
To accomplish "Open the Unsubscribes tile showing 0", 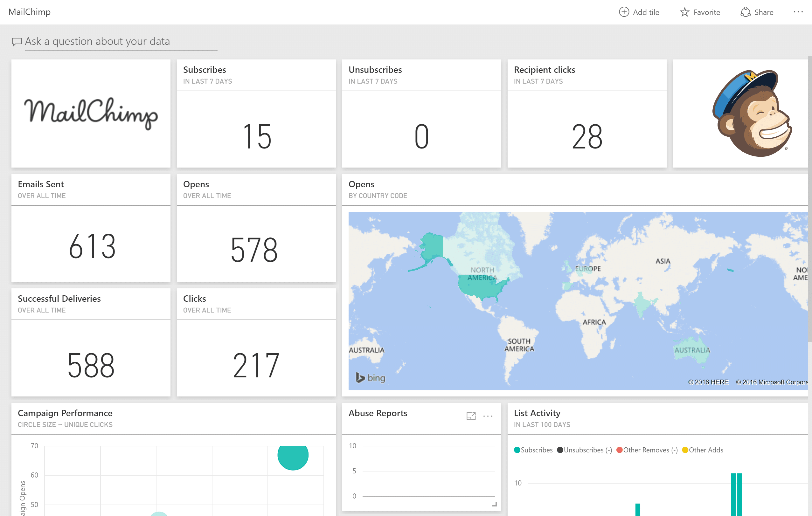I will 421,114.
